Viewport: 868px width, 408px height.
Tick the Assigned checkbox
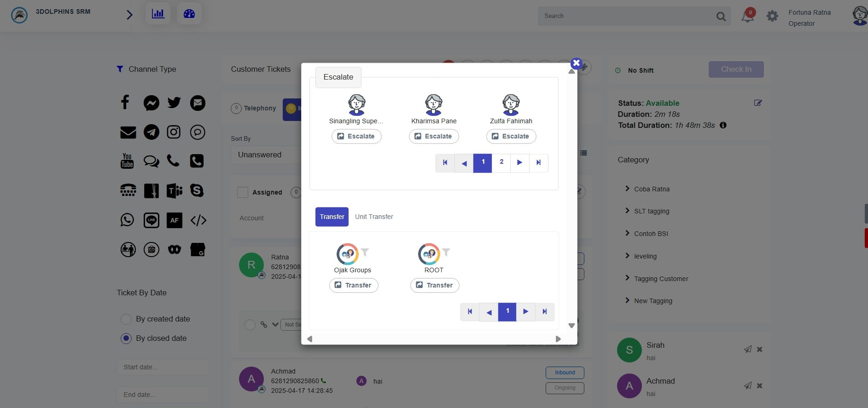point(243,192)
